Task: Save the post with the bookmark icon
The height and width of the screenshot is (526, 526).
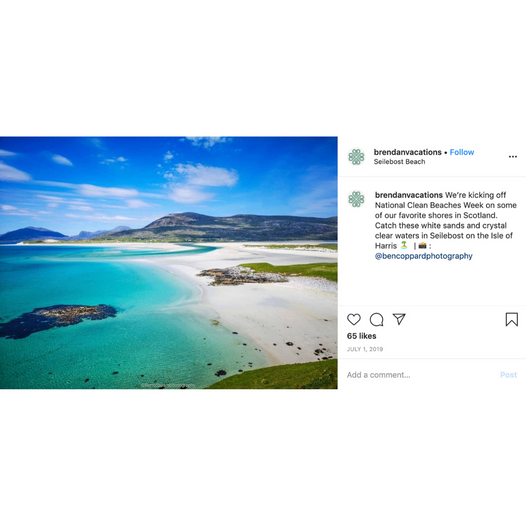Action: coord(512,319)
